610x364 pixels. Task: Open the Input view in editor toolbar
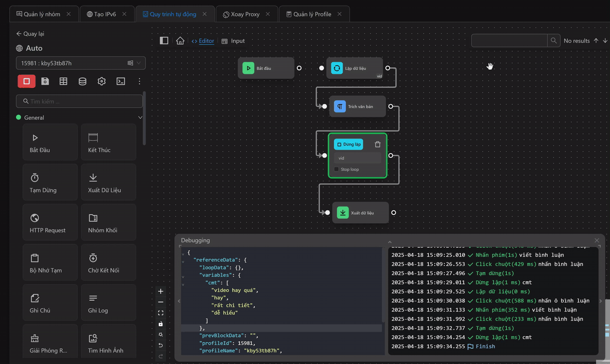coord(233,41)
